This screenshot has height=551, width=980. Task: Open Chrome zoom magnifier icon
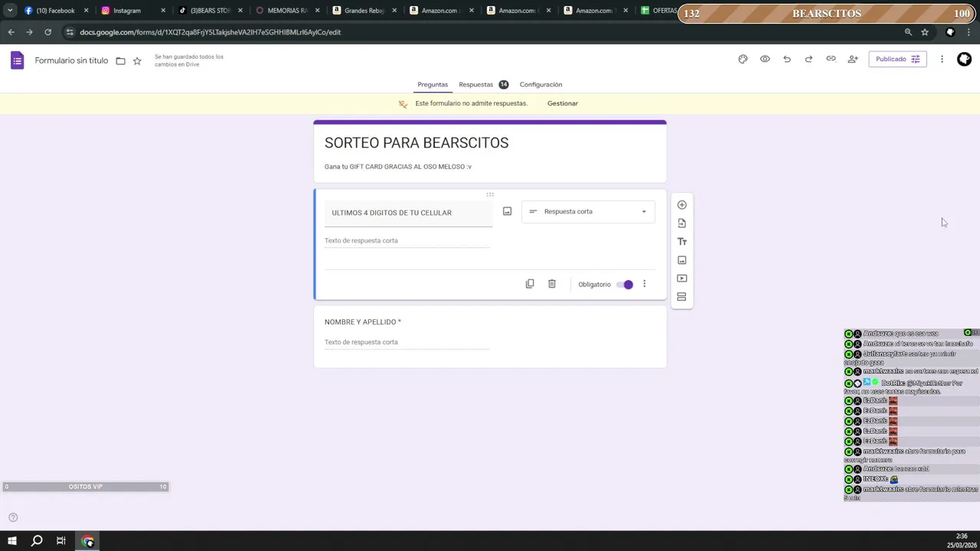[908, 32]
